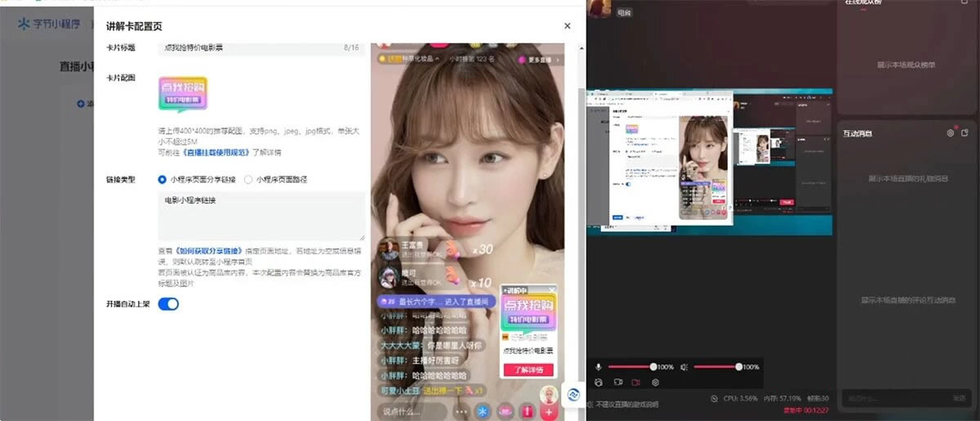Pop out the 互动消息 panel window
This screenshot has height=421, width=980.
point(964,132)
